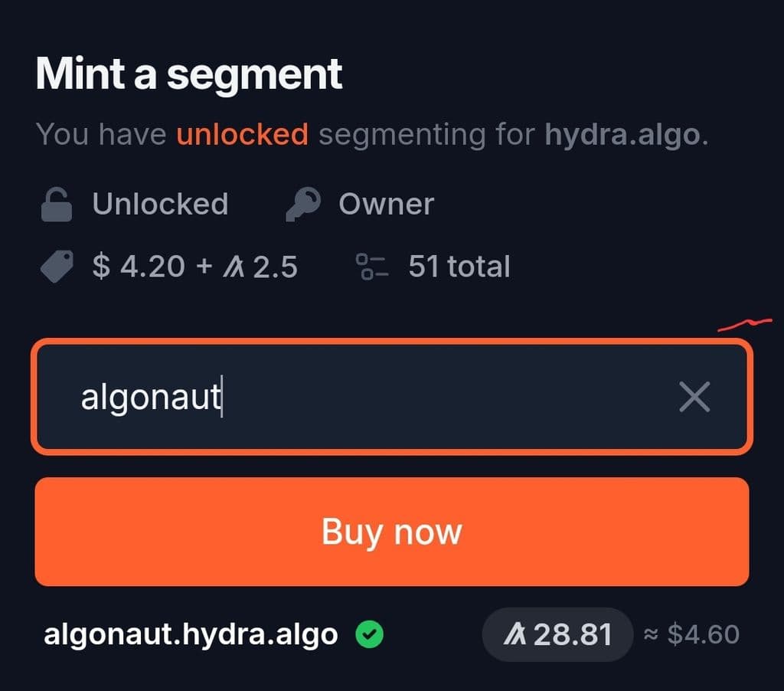Image resolution: width=784 pixels, height=691 pixels.
Task: Click the "51 total" segment count
Action: pos(459,267)
